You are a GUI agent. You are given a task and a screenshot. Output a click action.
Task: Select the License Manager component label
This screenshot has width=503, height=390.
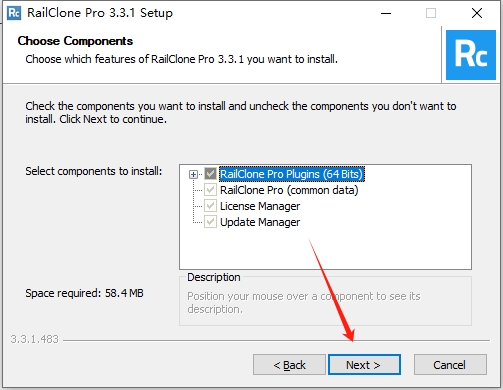coord(260,206)
